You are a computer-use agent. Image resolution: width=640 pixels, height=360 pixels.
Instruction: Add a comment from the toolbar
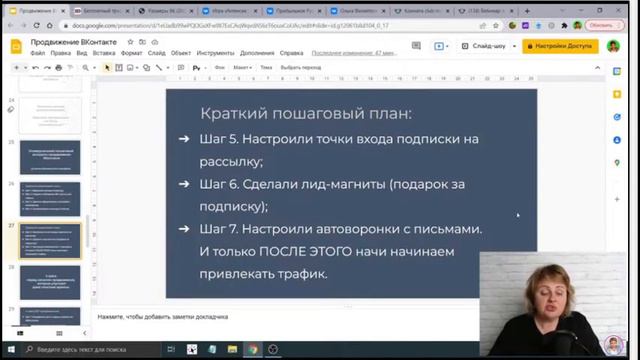click(x=181, y=67)
